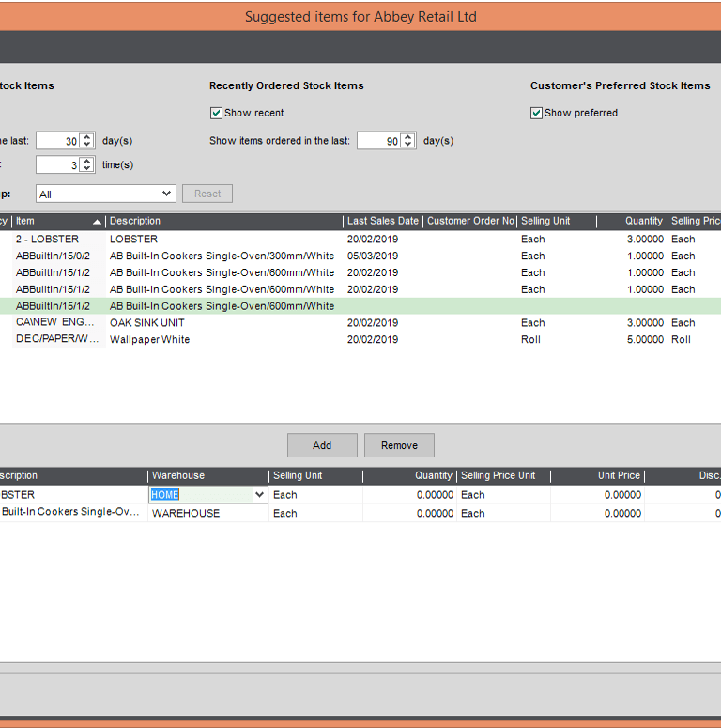The image size is (721, 728).
Task: Sort by the Last Sales Date column
Action: (383, 221)
